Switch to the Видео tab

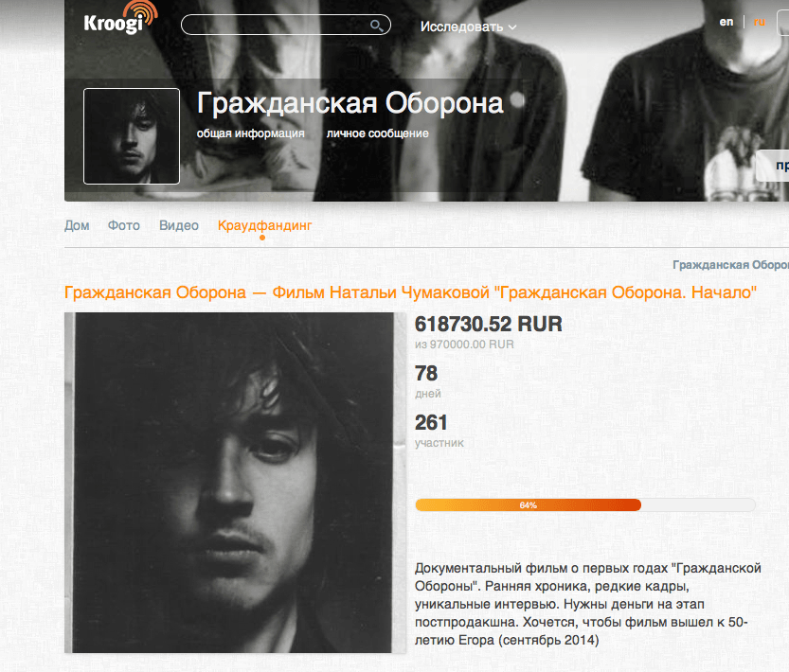point(179,225)
